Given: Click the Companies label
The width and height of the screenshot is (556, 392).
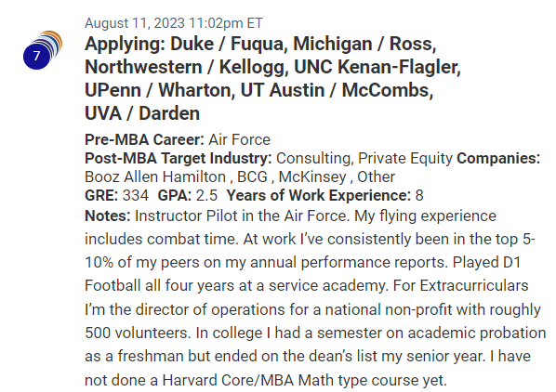Looking at the screenshot, I should click(498, 158).
